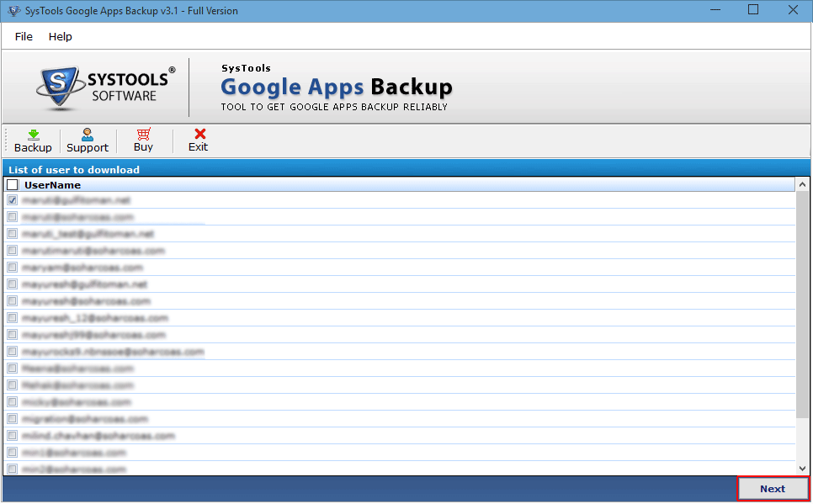The height and width of the screenshot is (504, 813).
Task: Check the maryam@soharcoas.com user box
Action: click(x=13, y=268)
